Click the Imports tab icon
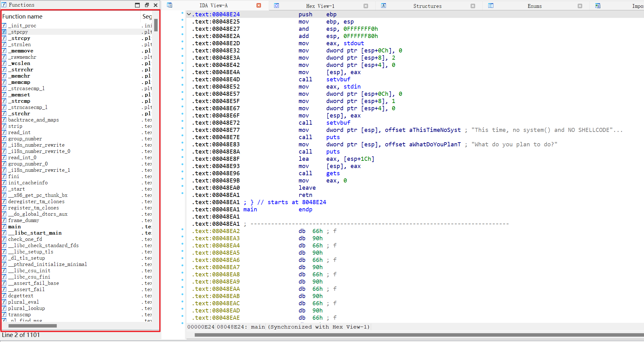 598,6
